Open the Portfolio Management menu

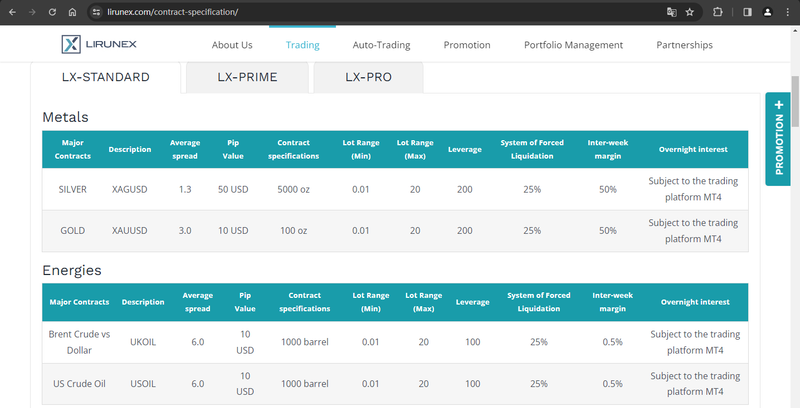pyautogui.click(x=573, y=45)
